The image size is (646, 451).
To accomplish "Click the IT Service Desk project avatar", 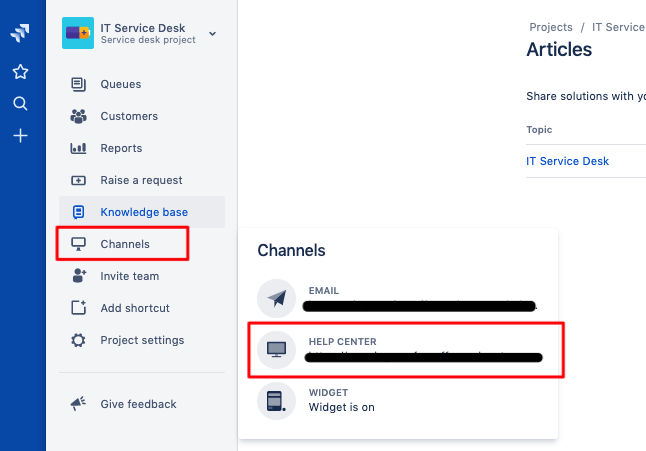I will click(78, 33).
